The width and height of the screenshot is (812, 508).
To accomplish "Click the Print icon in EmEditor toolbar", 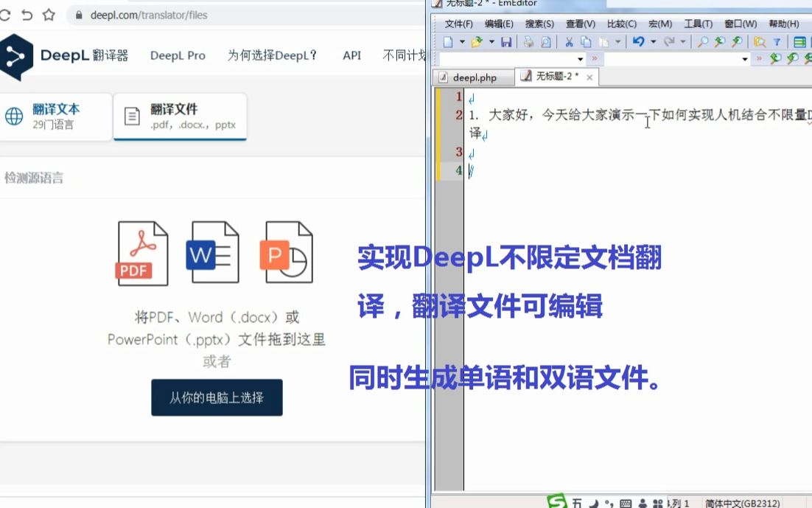I will [528, 42].
